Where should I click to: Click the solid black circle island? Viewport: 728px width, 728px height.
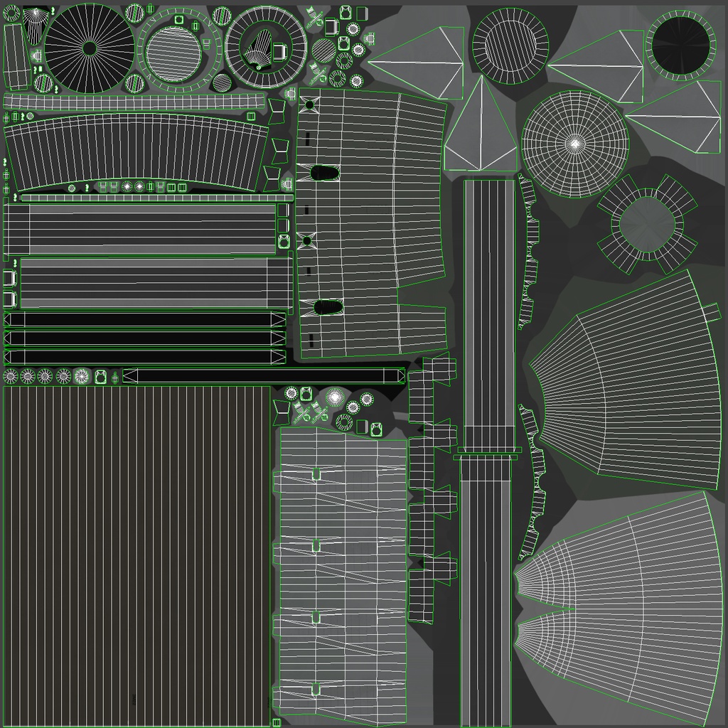pos(680,45)
